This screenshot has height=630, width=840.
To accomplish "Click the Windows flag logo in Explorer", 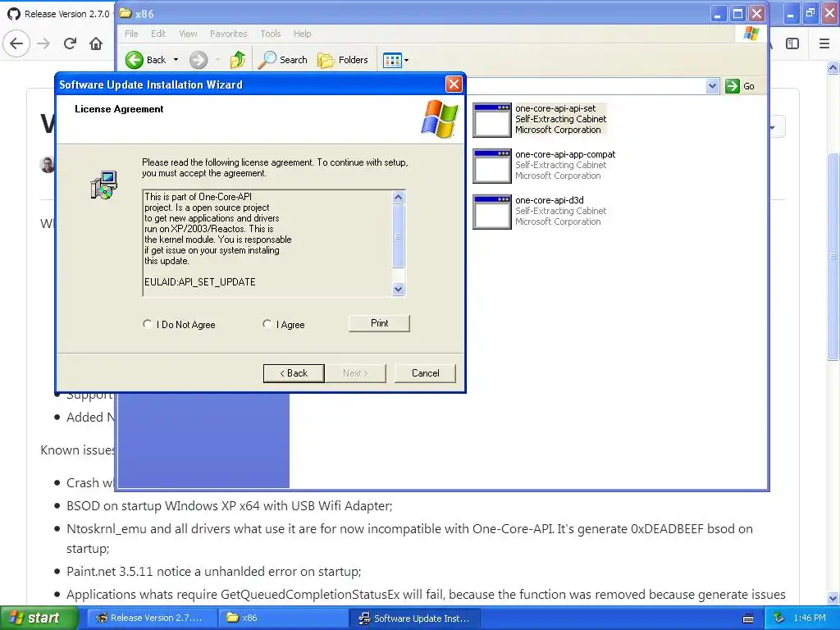I will [751, 33].
